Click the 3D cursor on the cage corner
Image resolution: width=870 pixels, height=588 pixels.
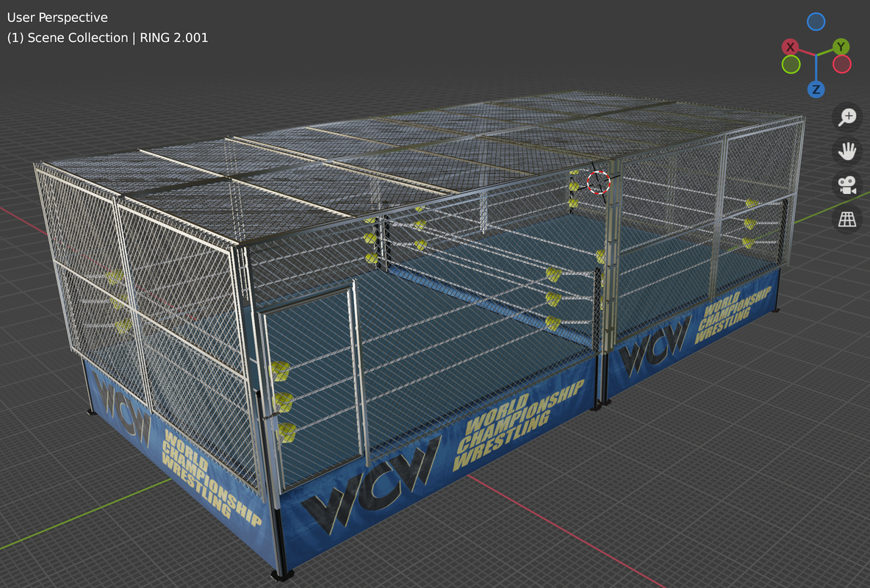tap(598, 182)
